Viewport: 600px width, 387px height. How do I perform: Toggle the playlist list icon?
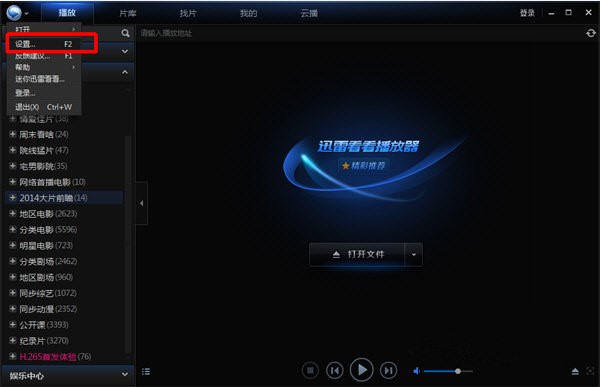146,371
